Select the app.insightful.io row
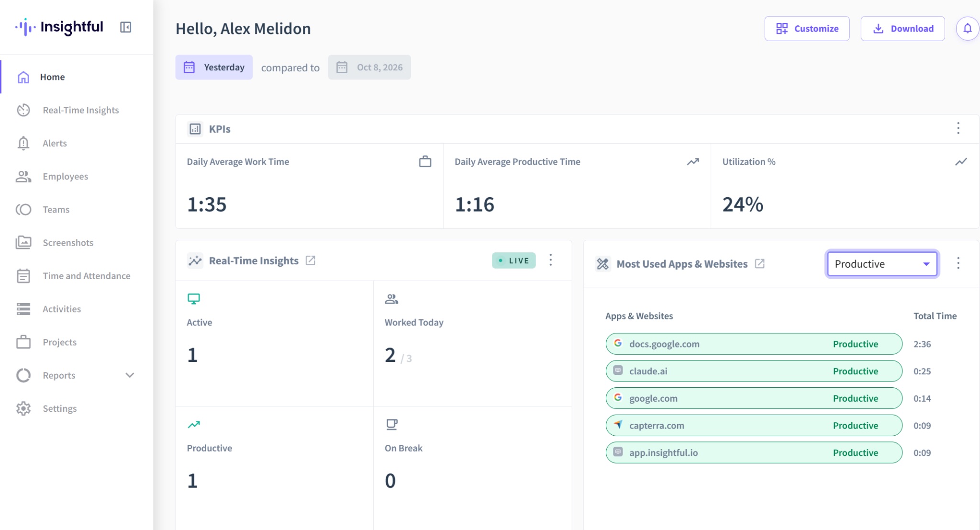This screenshot has height=530, width=980. coord(754,452)
